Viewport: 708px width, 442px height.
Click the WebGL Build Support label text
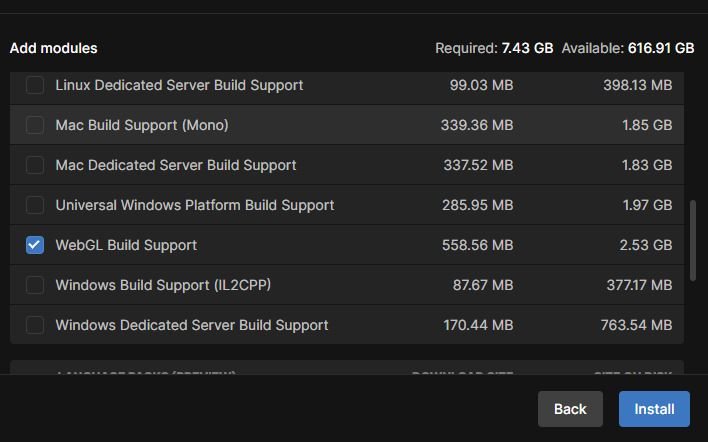point(126,245)
